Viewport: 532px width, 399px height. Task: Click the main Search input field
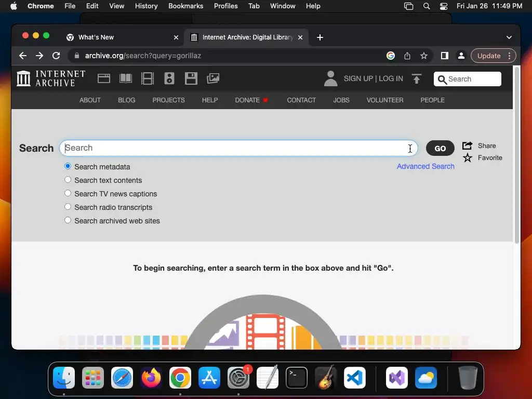point(238,148)
